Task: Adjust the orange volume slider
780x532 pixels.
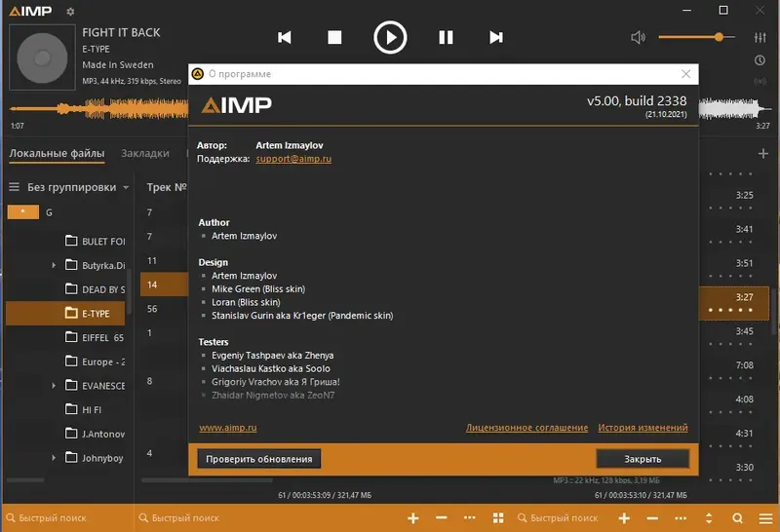Action: tap(696, 37)
